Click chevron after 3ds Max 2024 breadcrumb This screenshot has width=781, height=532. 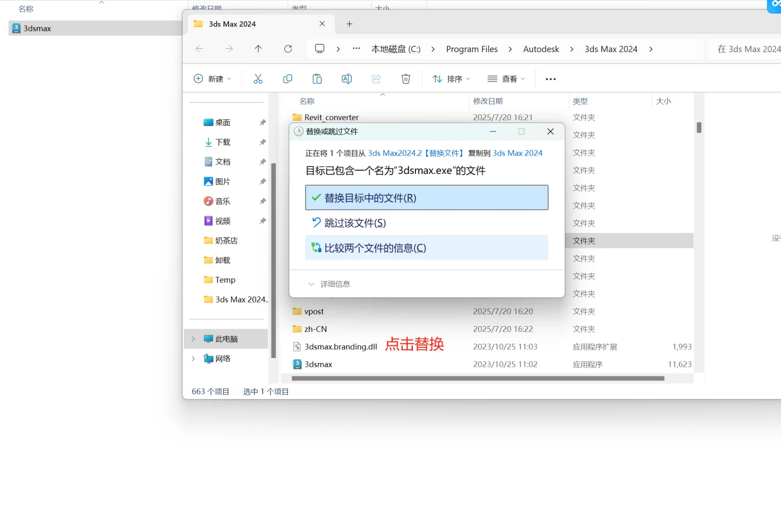point(651,49)
